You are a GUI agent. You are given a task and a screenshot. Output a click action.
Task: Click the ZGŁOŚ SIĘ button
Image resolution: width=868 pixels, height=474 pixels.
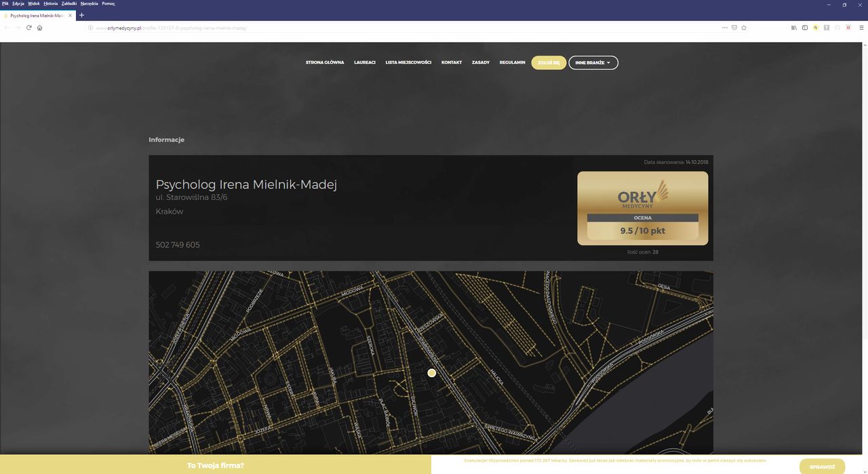click(x=548, y=62)
